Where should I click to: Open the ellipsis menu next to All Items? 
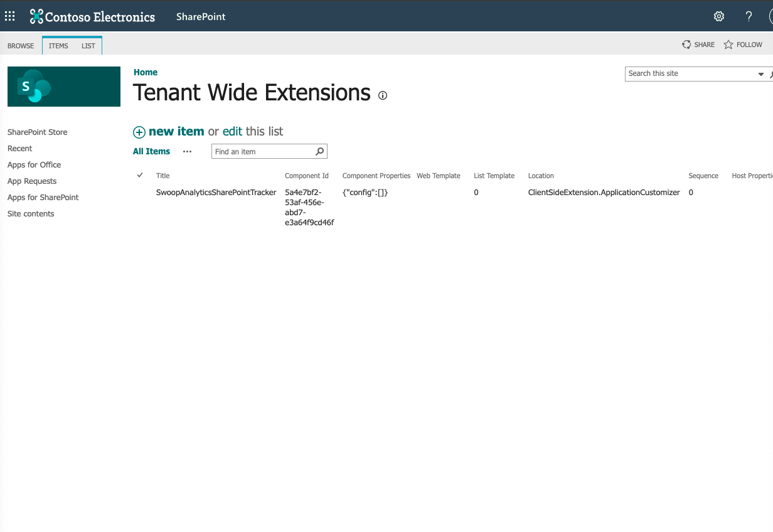click(x=187, y=151)
